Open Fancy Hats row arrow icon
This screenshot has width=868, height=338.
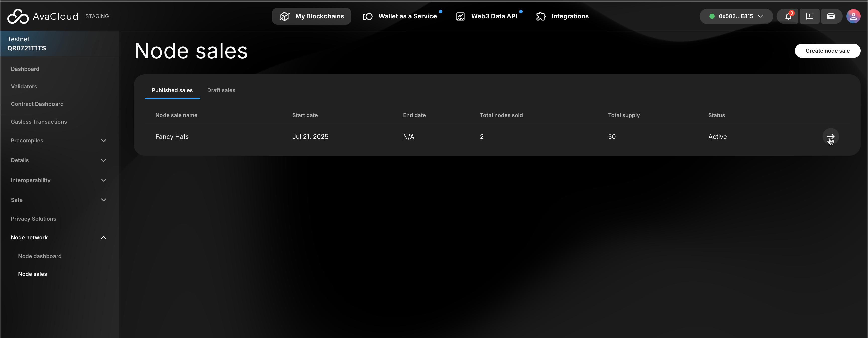pos(830,136)
